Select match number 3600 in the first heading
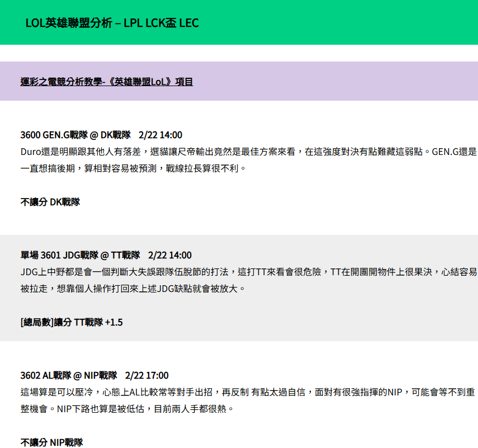478x448 pixels. click(x=30, y=135)
